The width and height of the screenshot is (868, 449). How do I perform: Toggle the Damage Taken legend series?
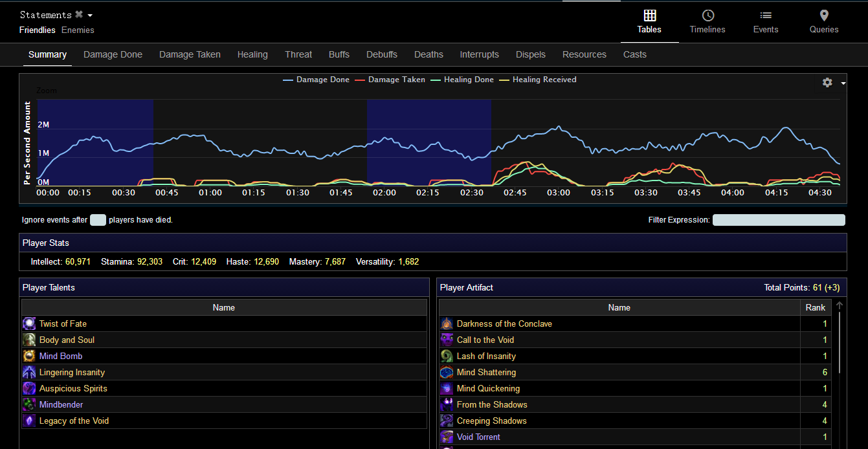[x=390, y=80]
